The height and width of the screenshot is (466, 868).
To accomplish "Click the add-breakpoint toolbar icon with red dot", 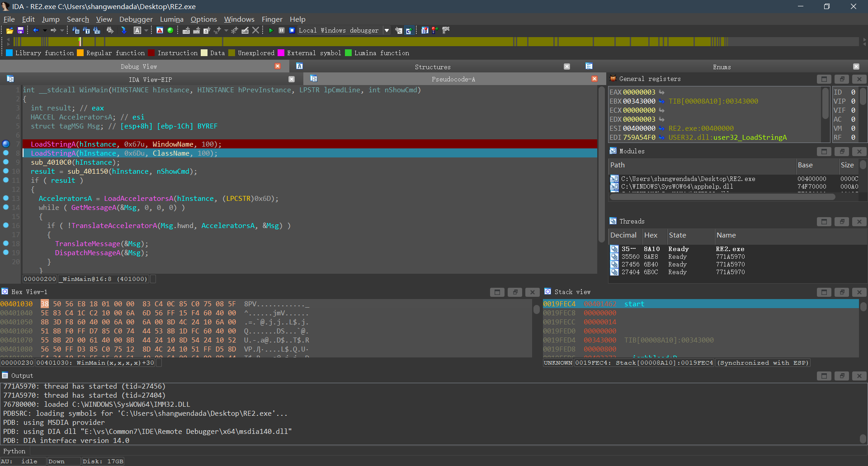I will point(434,30).
